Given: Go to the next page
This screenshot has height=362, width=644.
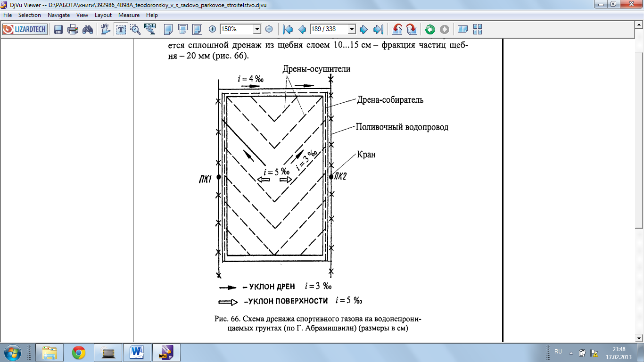Looking at the screenshot, I should (363, 29).
